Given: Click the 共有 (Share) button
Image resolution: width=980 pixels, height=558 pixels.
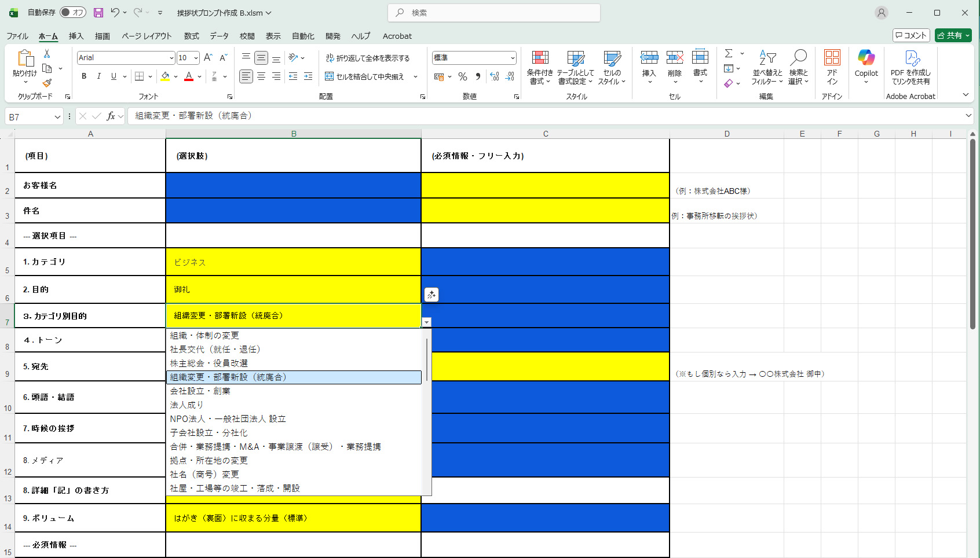Looking at the screenshot, I should pos(953,35).
